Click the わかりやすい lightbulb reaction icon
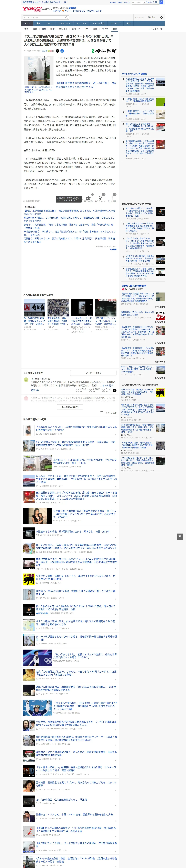Viewport: 186px width, 868px height. [x=100, y=198]
